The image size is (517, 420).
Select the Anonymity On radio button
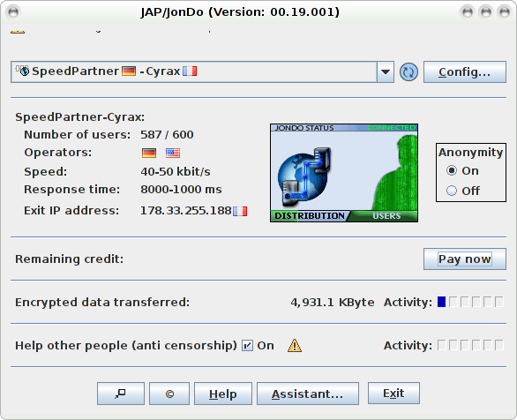point(452,170)
